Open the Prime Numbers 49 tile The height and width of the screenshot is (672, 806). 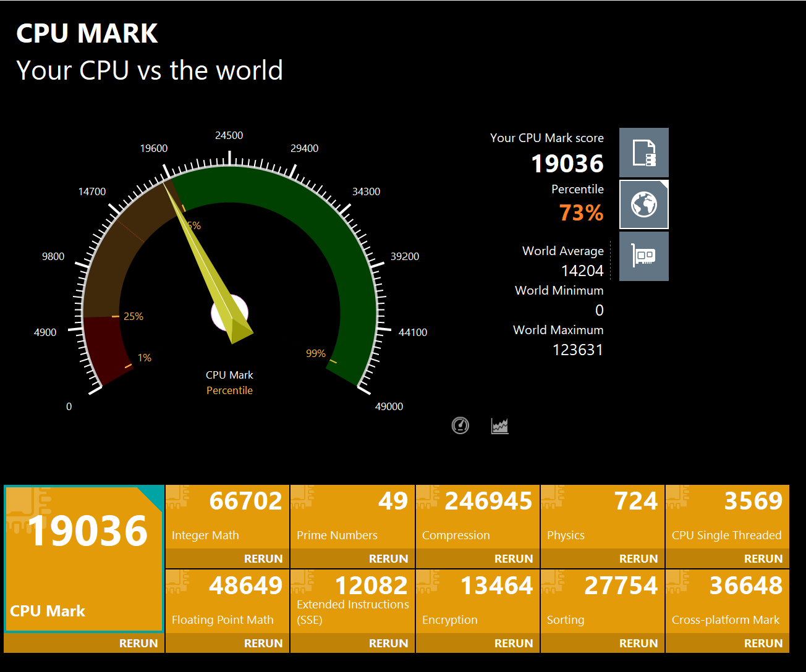pos(352,517)
